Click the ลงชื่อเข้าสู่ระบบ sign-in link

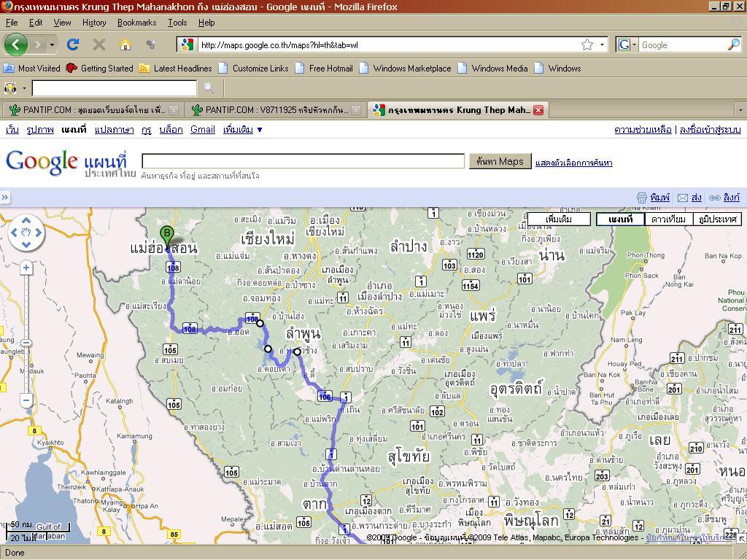(710, 130)
